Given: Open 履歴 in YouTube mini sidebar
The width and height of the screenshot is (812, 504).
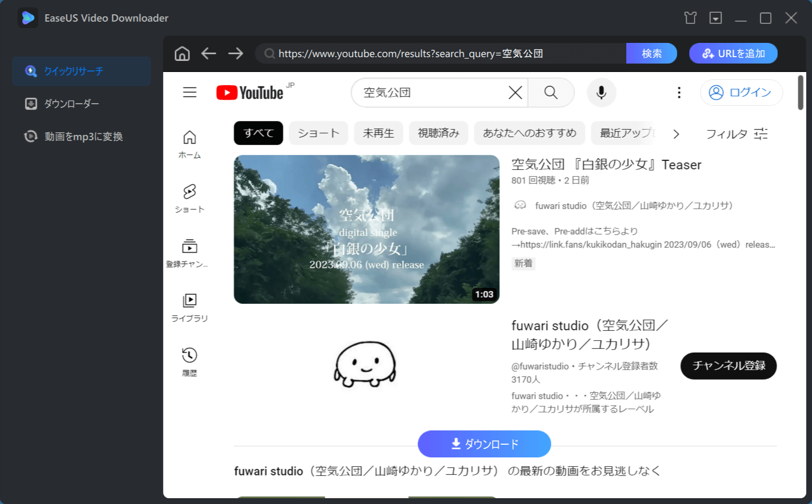Looking at the screenshot, I should [190, 363].
